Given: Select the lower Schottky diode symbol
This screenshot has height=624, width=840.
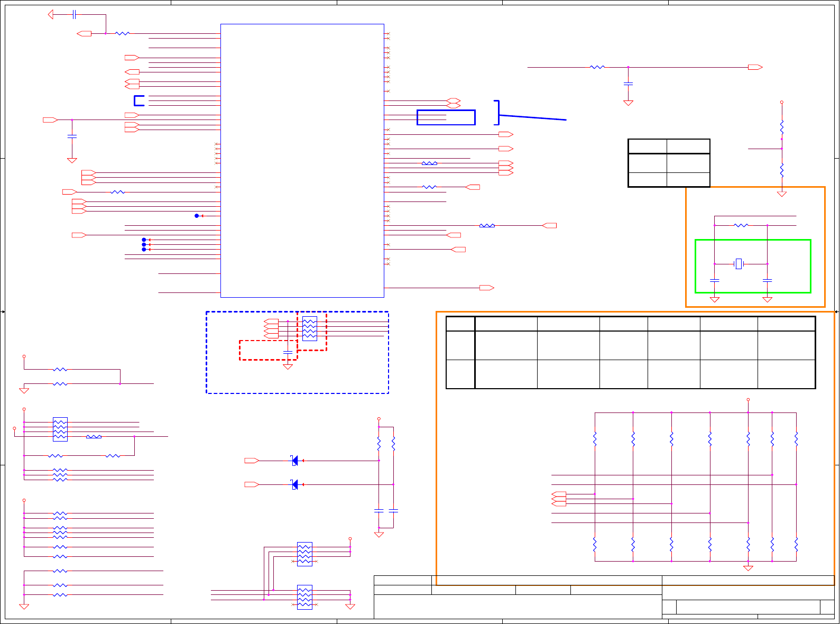Looking at the screenshot, I should tap(295, 484).
